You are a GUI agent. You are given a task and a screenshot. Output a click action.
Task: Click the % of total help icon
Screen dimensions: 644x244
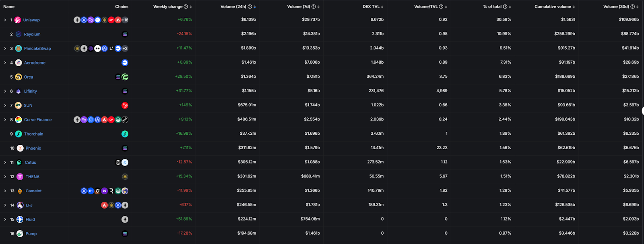click(x=505, y=6)
